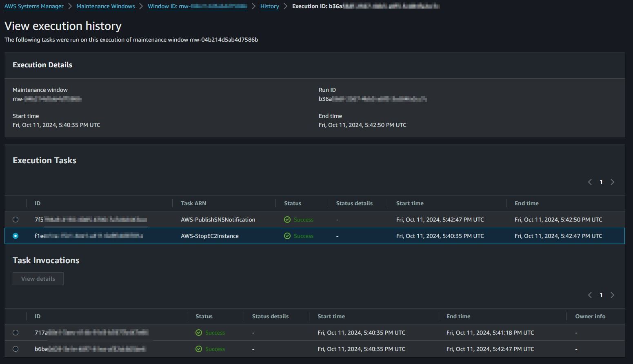Open Maintenance Windows breadcrumb link
Image resolution: width=633 pixels, height=364 pixels.
(x=105, y=6)
